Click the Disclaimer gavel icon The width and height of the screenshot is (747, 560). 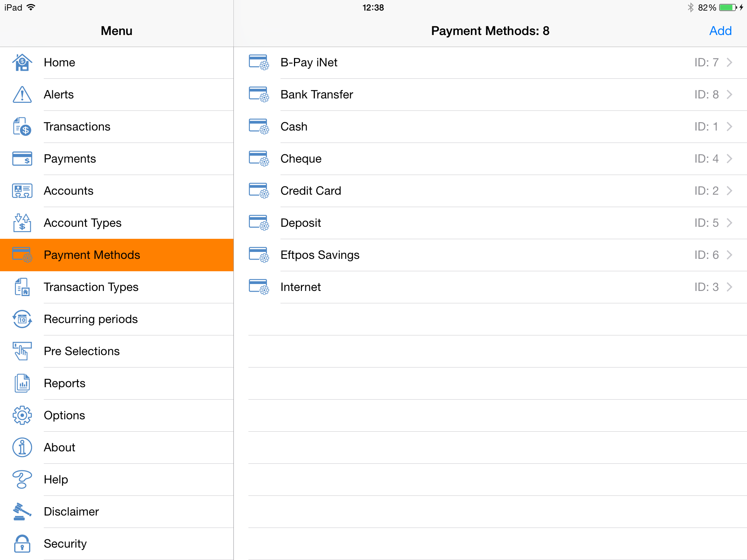(x=22, y=512)
